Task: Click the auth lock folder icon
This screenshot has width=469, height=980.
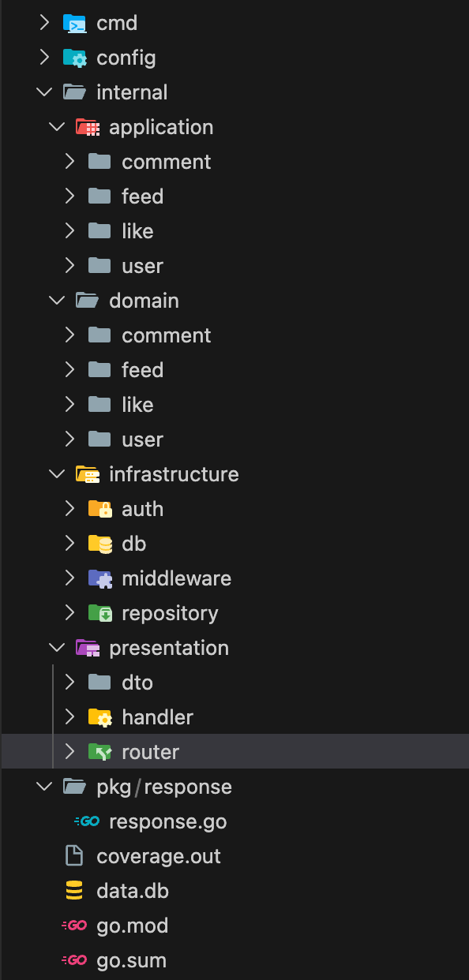Action: click(101, 509)
